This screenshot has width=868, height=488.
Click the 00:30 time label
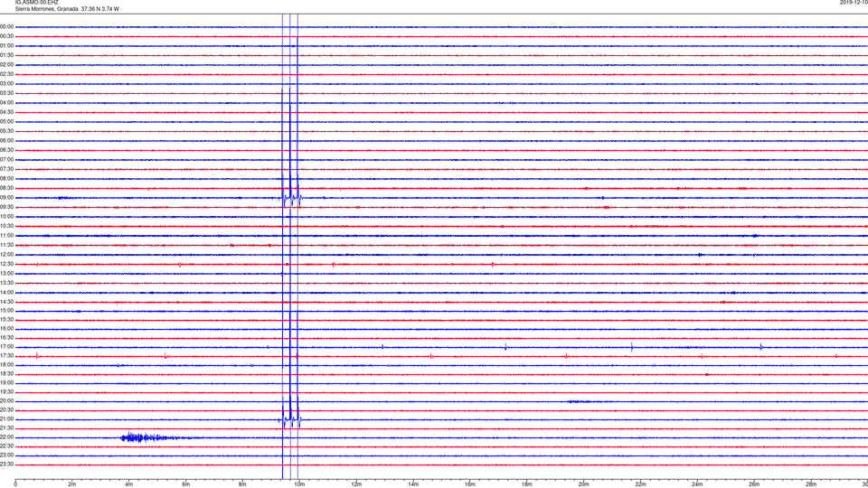(6, 36)
